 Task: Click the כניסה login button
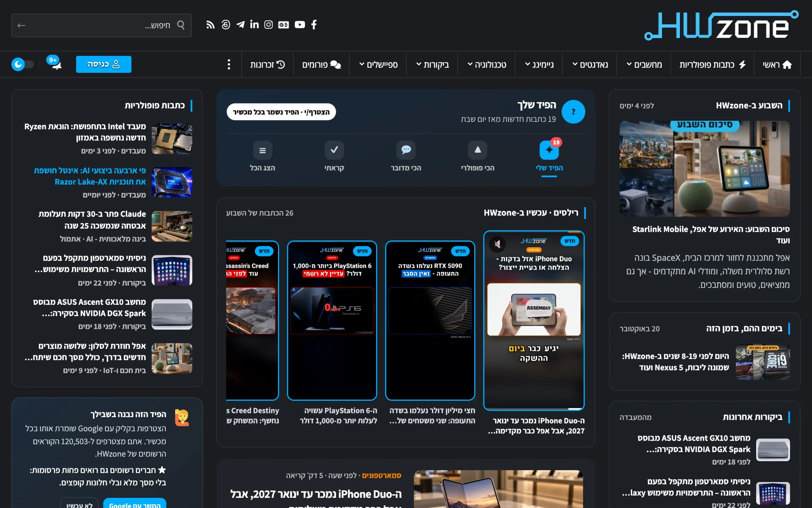coord(104,64)
